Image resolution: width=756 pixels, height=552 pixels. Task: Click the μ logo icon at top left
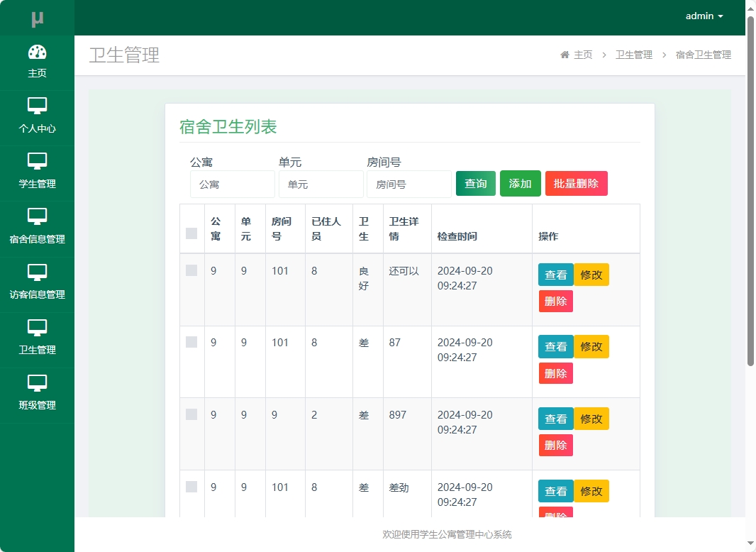point(38,16)
